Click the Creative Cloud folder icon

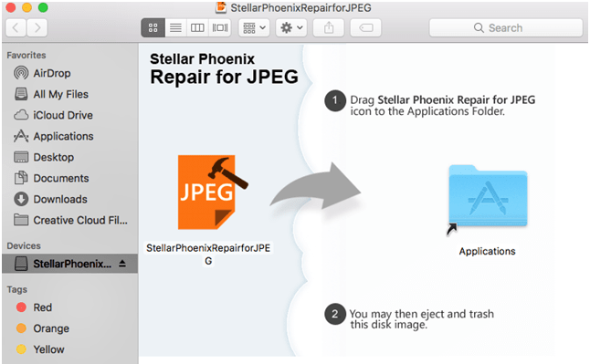coord(21,219)
